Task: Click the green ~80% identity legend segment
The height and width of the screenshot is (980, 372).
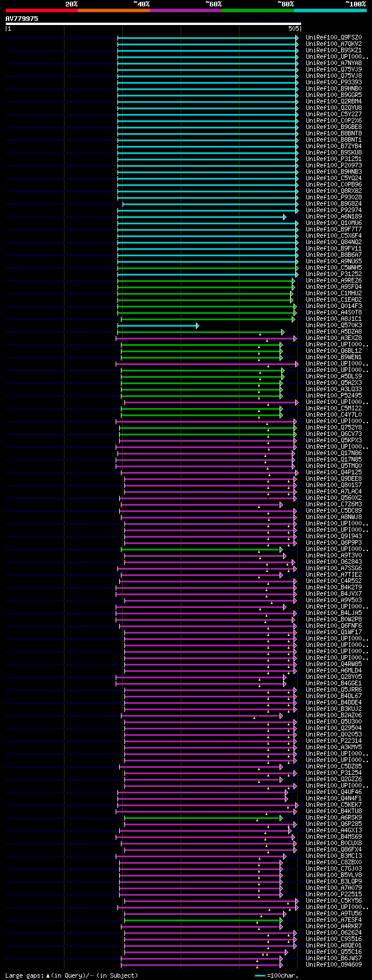Action: [258, 10]
